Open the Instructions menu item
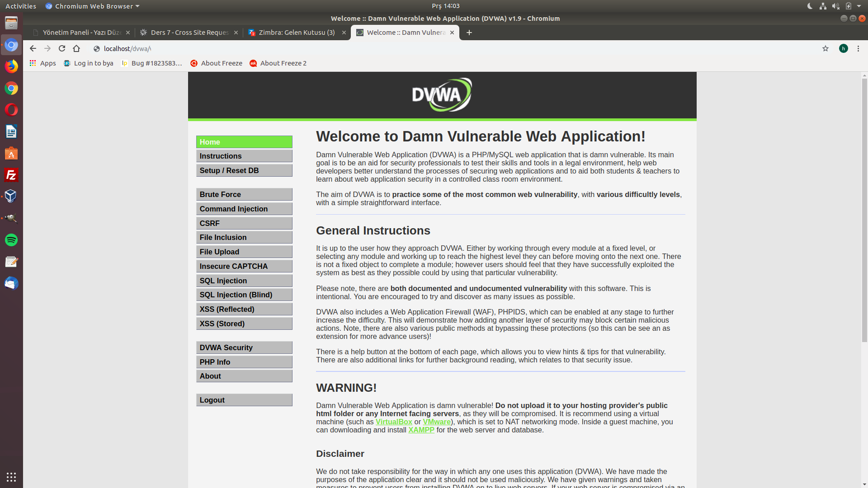Screen dimensions: 868x488 (x=244, y=156)
